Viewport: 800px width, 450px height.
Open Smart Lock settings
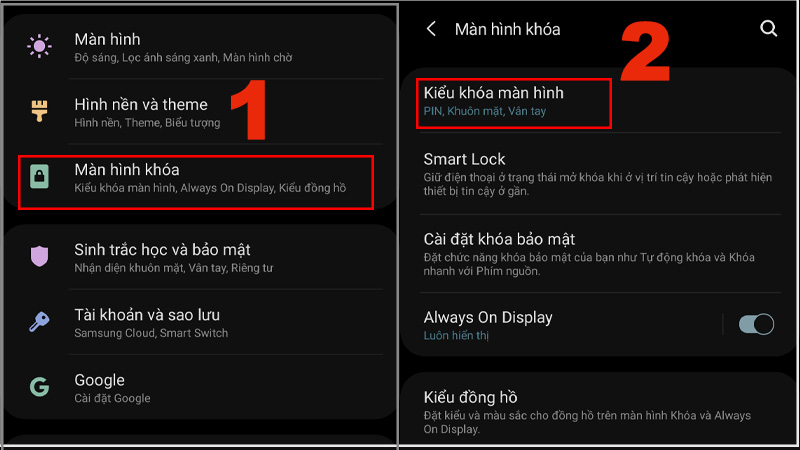pos(600,173)
